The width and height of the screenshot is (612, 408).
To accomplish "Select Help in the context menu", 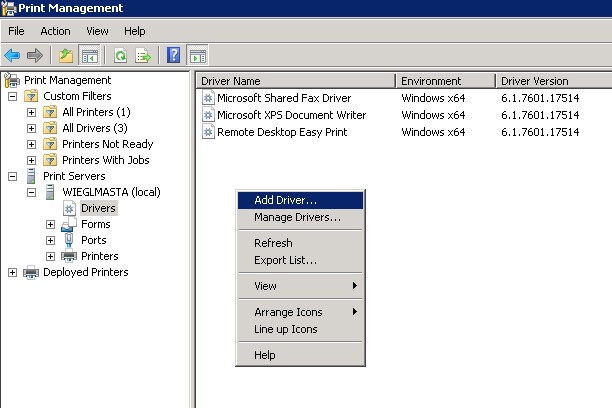I will tap(300, 355).
